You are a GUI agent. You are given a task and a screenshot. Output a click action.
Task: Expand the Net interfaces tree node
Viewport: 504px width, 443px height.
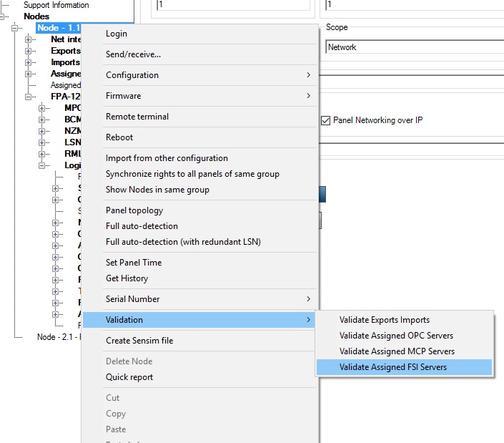coord(29,39)
